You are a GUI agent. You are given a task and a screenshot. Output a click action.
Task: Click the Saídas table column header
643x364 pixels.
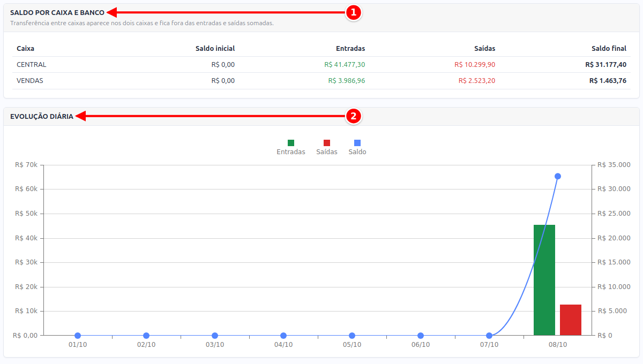tap(485, 49)
